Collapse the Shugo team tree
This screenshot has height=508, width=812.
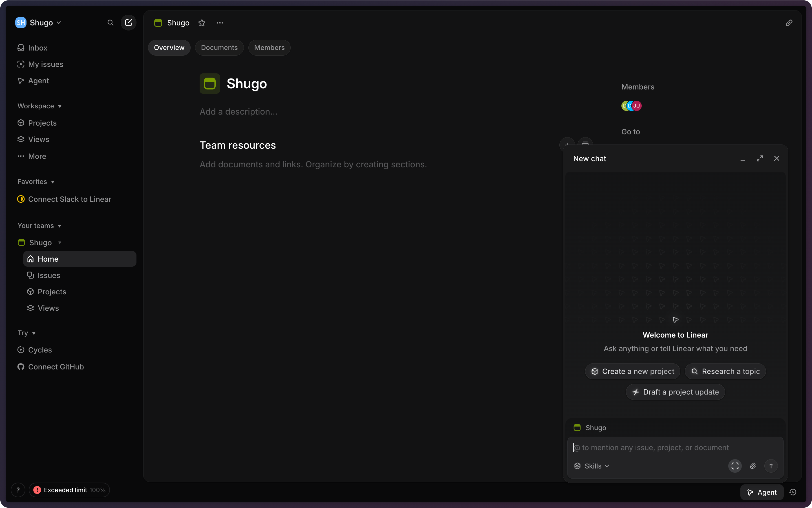click(60, 243)
